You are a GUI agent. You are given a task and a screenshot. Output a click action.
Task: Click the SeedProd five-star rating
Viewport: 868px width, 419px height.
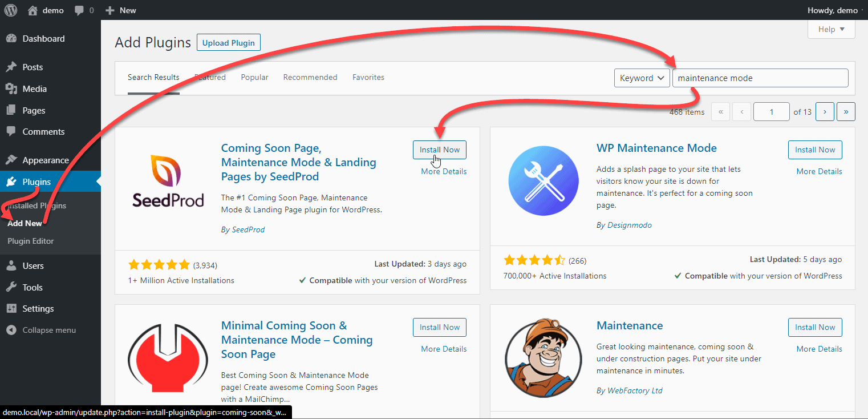pos(159,265)
